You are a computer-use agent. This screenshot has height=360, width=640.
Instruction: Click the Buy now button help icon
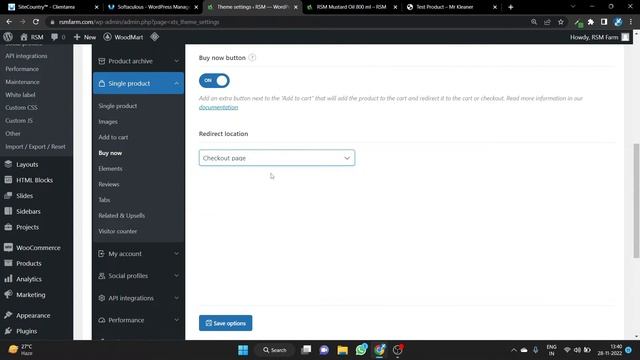point(252,58)
